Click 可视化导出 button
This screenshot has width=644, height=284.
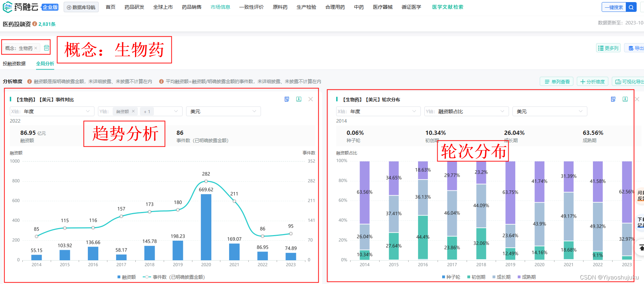click(629, 81)
